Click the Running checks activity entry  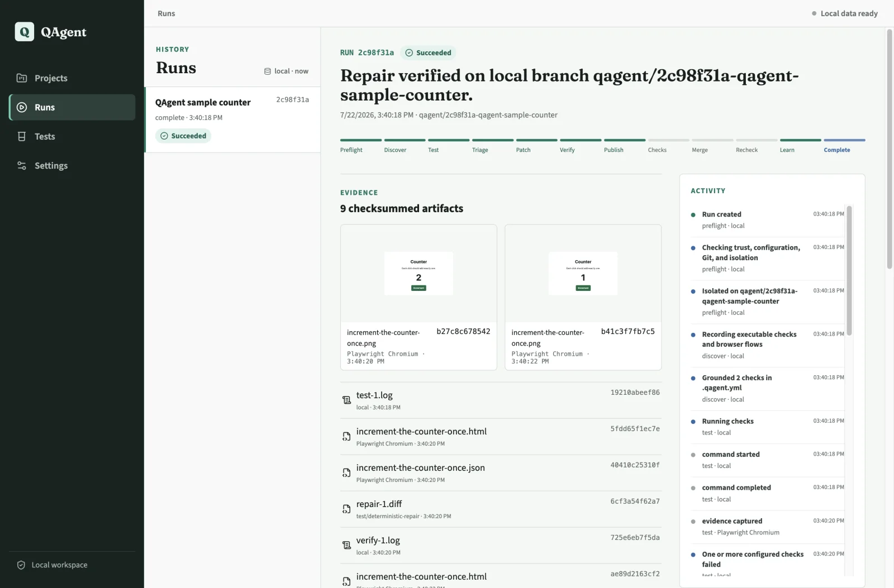tap(767, 427)
